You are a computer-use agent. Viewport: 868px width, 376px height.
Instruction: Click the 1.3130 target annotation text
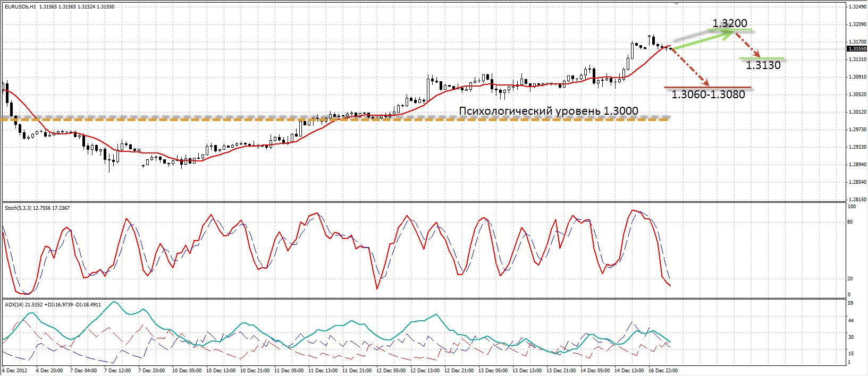pyautogui.click(x=763, y=65)
